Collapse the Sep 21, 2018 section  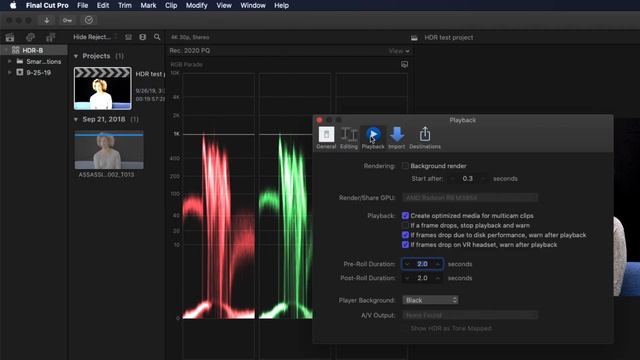click(76, 120)
